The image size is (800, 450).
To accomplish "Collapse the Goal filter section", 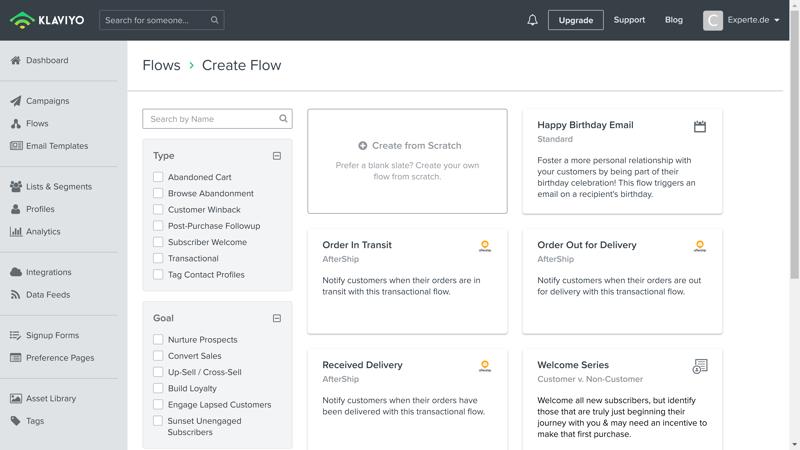I will (277, 318).
